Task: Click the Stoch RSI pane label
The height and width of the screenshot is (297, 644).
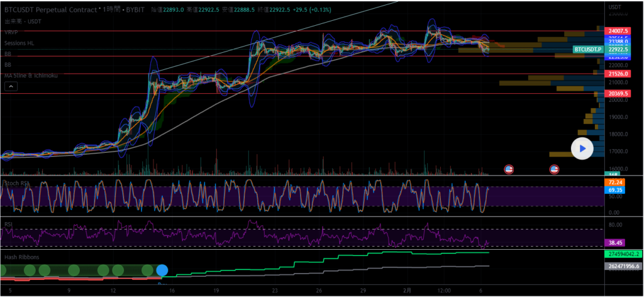Action: coord(18,183)
